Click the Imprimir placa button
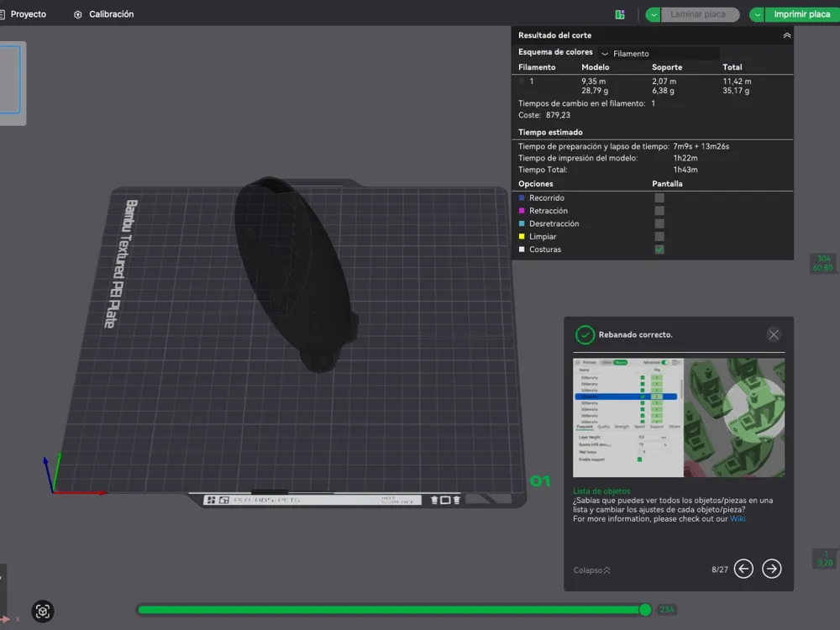 point(802,14)
